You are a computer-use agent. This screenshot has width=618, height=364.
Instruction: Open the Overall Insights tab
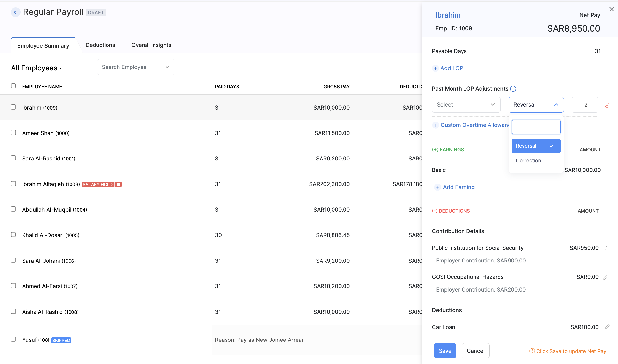point(151,45)
